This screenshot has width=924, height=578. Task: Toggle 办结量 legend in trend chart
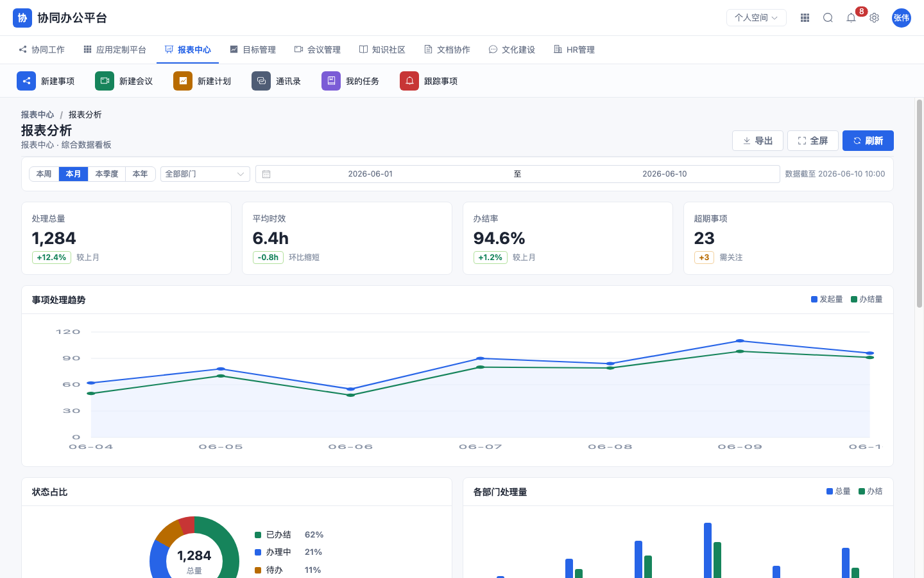[x=867, y=299]
